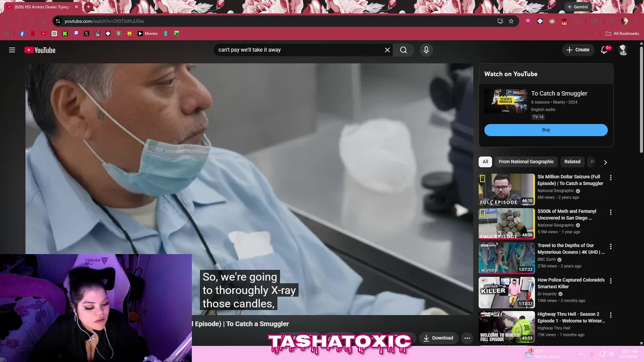
Task: Click the extension with 143 badge
Action: [564, 22]
